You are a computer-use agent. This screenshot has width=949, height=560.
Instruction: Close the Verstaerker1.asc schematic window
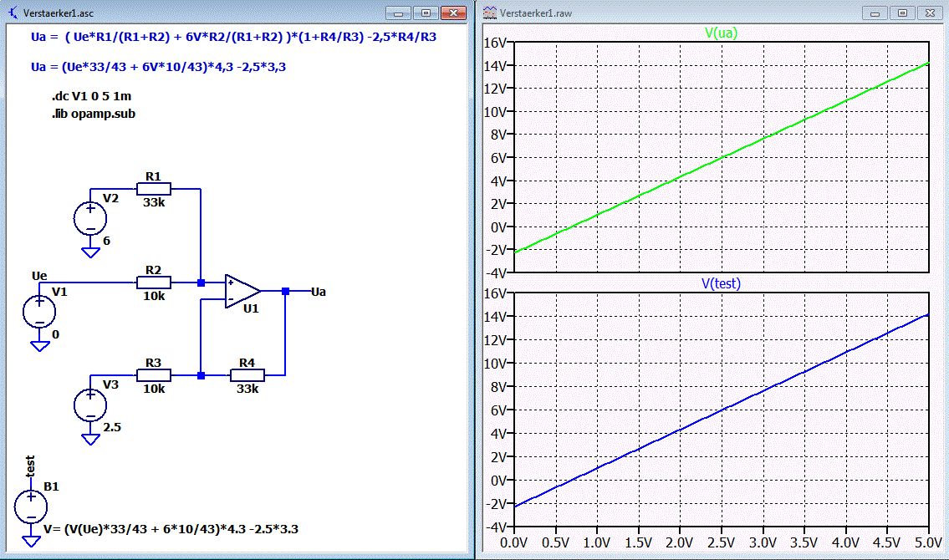click(453, 13)
